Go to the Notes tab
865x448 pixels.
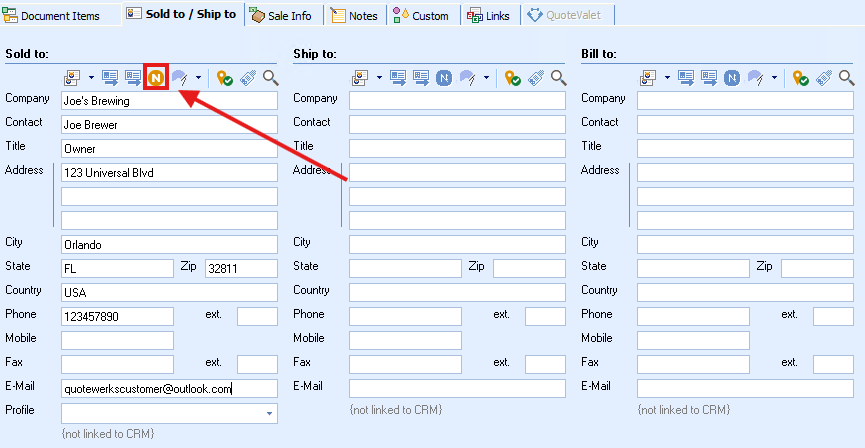pyautogui.click(x=355, y=15)
